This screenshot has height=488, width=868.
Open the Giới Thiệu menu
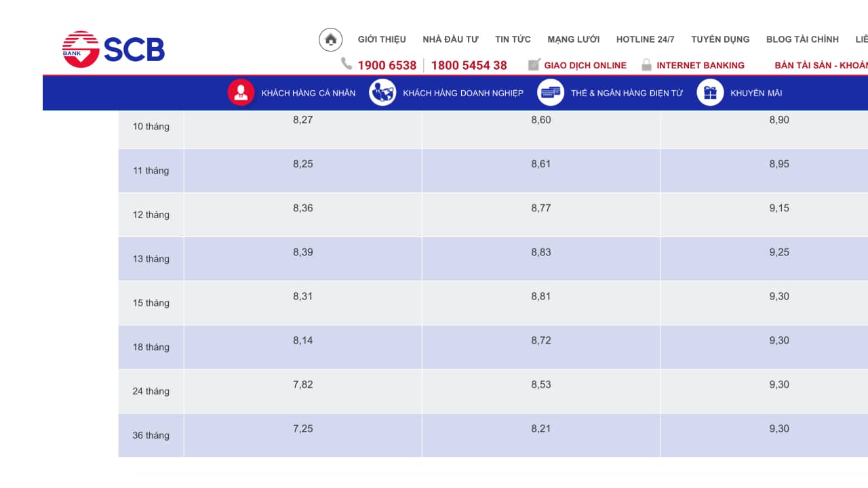pyautogui.click(x=382, y=39)
